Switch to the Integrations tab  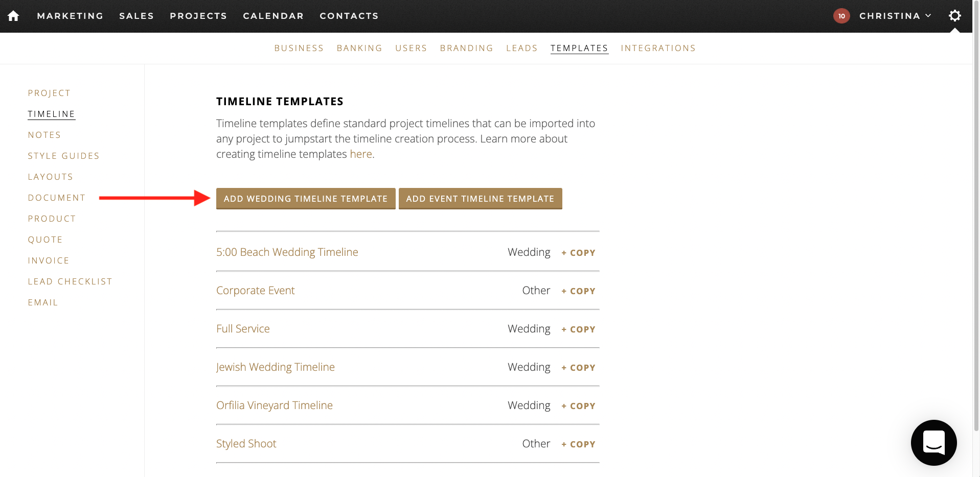point(658,48)
